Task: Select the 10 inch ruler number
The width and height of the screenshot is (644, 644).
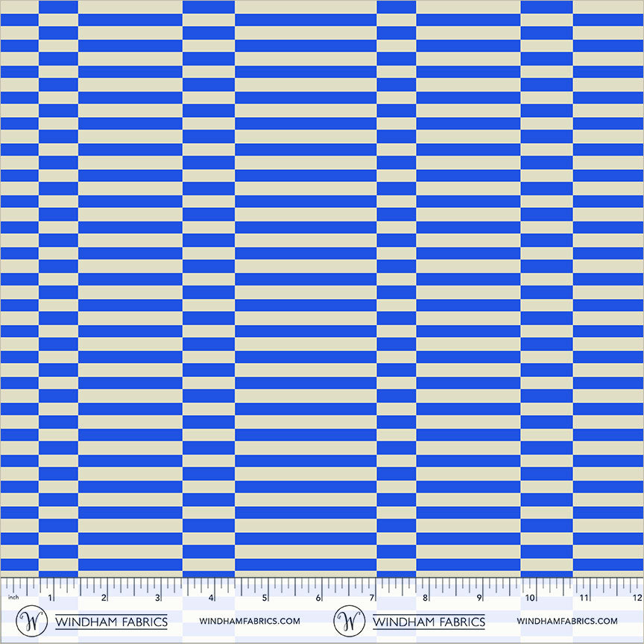Action: 530,598
